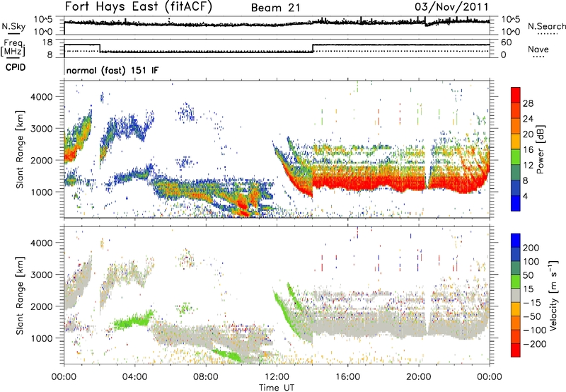
Task: Click the 'Freq. [MHz]' axis label
Action: pos(13,47)
